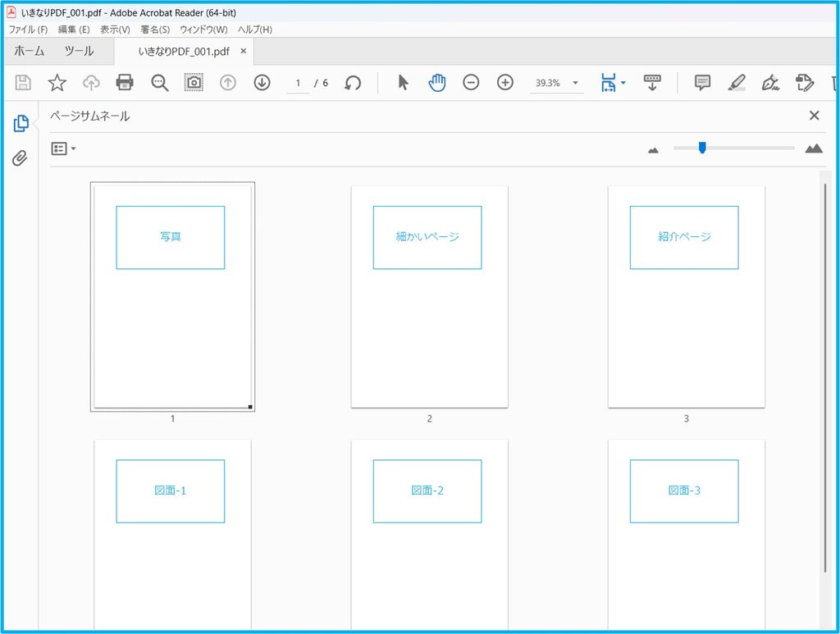Choose the Selection arrow tool

tap(403, 83)
